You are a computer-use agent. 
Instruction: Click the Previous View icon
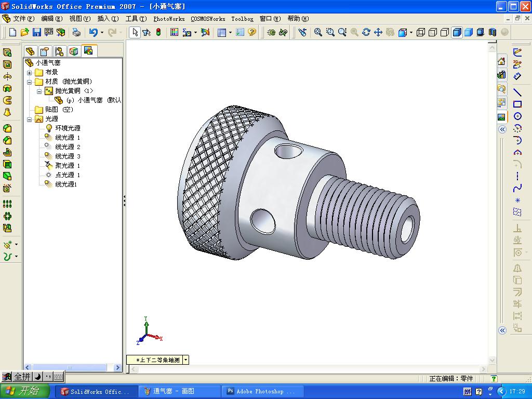(x=302, y=32)
